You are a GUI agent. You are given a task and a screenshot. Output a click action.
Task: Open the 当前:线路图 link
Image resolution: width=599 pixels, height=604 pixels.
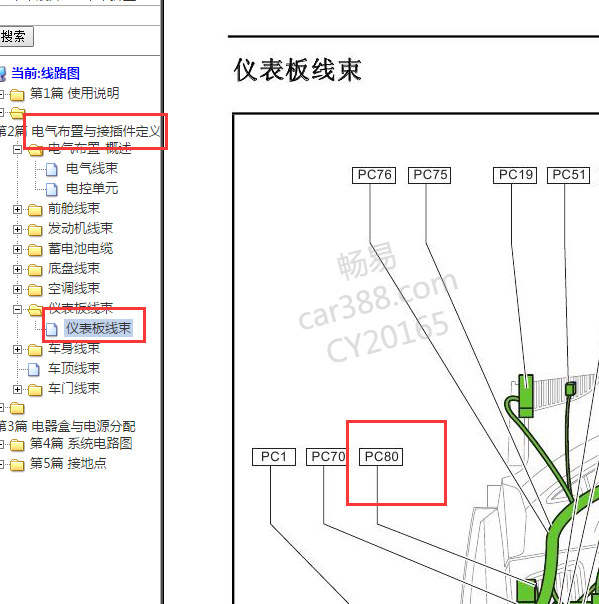[45, 73]
